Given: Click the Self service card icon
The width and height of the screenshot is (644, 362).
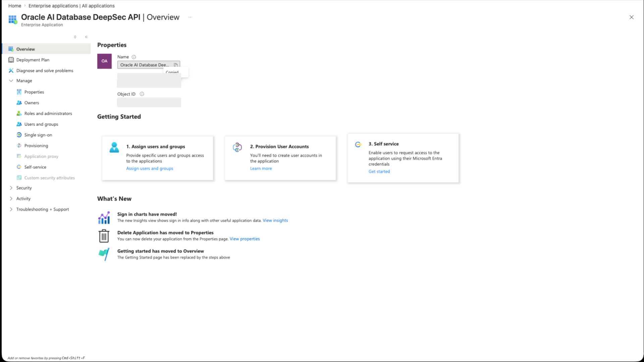Looking at the screenshot, I should 358,144.
